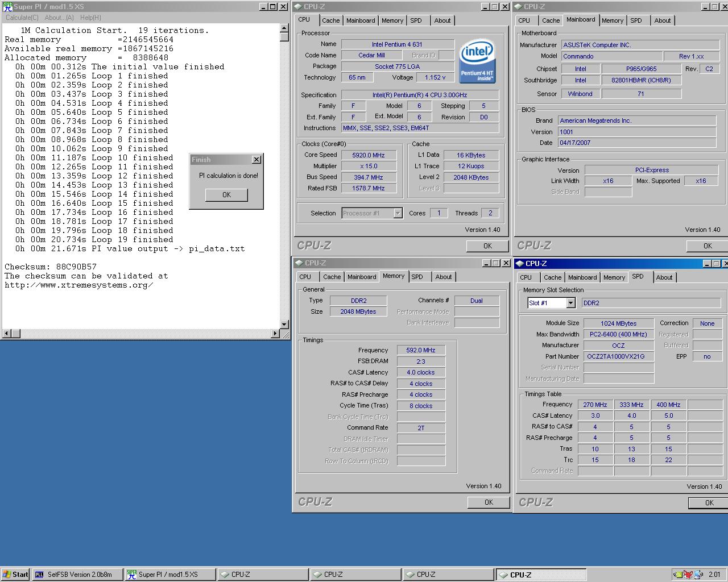The width and height of the screenshot is (728, 582).
Task: Click the Part Number field OCZ2TA1000VX21G
Action: click(619, 356)
